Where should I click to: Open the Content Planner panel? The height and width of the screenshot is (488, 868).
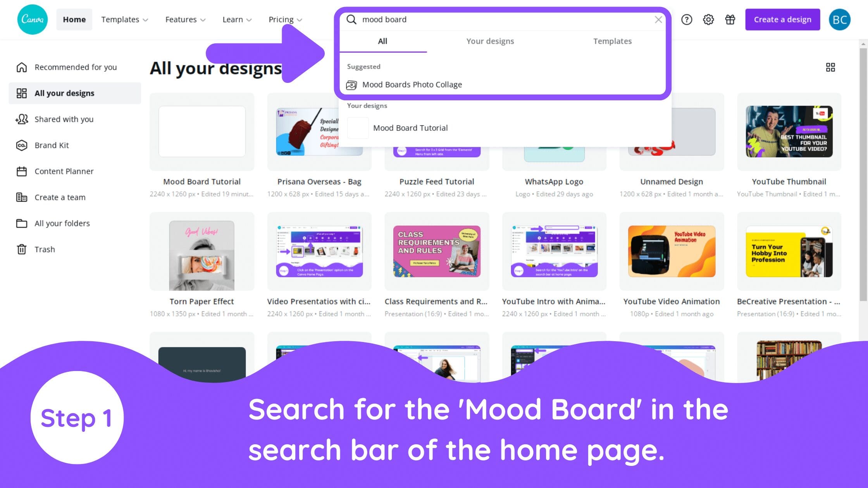click(x=64, y=171)
